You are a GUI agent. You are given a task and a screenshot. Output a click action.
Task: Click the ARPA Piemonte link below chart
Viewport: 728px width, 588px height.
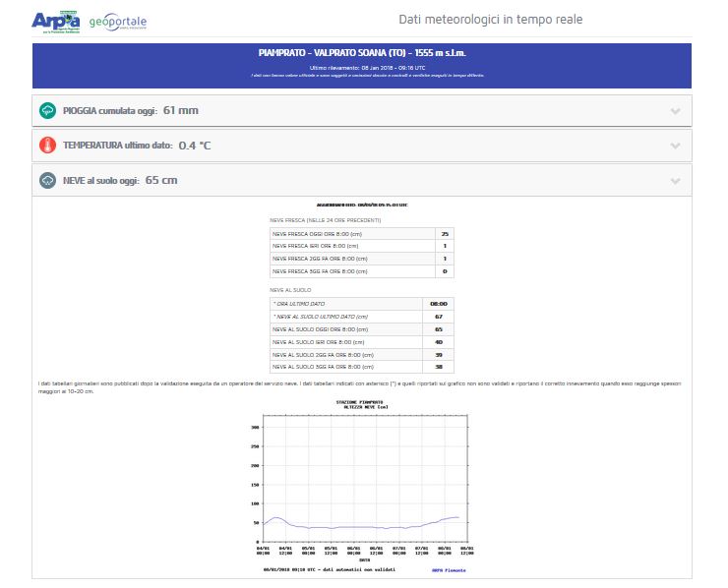pyautogui.click(x=449, y=570)
